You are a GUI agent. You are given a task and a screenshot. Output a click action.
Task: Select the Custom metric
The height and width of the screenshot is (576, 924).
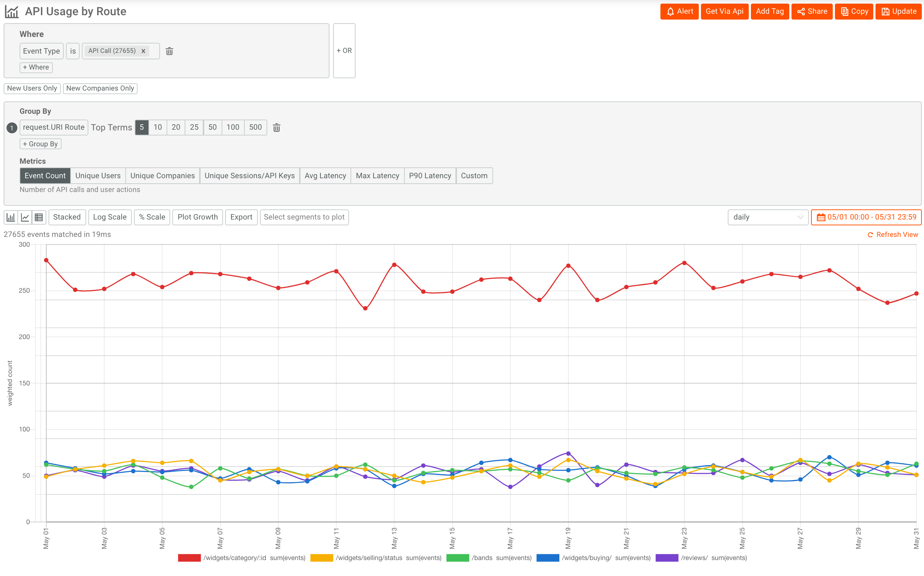(x=474, y=176)
